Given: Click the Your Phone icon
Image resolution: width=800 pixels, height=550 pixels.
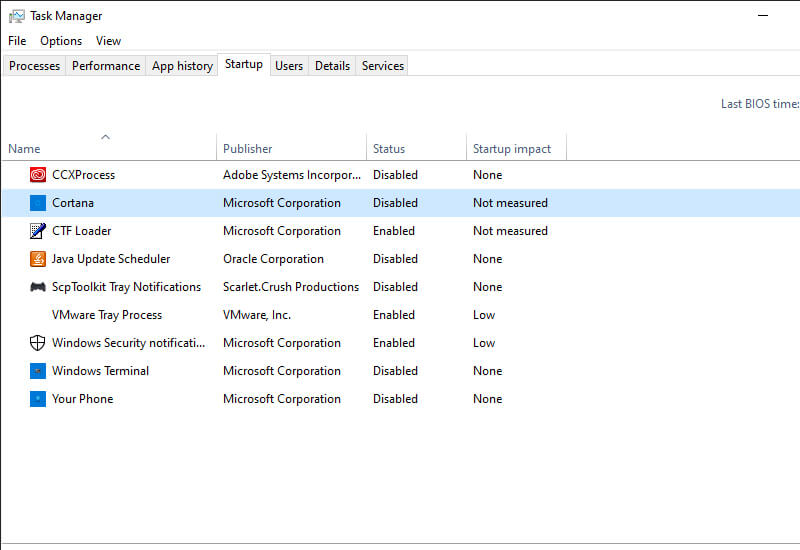Looking at the screenshot, I should click(x=38, y=399).
